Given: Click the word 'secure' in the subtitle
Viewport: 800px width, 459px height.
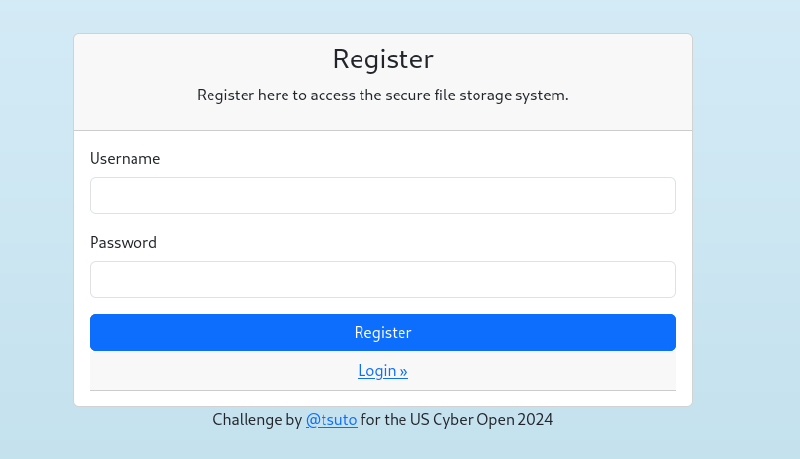Looking at the screenshot, I should (x=415, y=96).
